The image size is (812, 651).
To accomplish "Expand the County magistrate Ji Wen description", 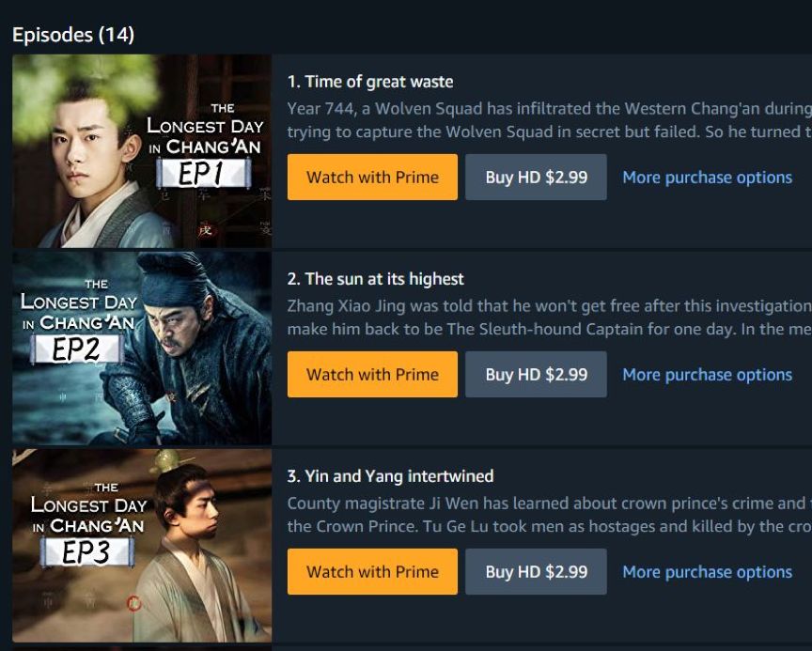I will click(x=550, y=515).
